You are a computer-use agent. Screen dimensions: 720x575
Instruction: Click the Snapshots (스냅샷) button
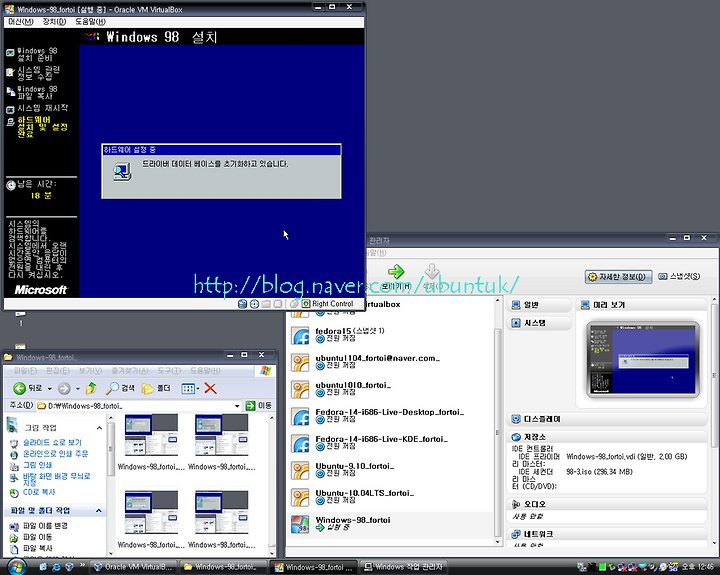pos(679,276)
